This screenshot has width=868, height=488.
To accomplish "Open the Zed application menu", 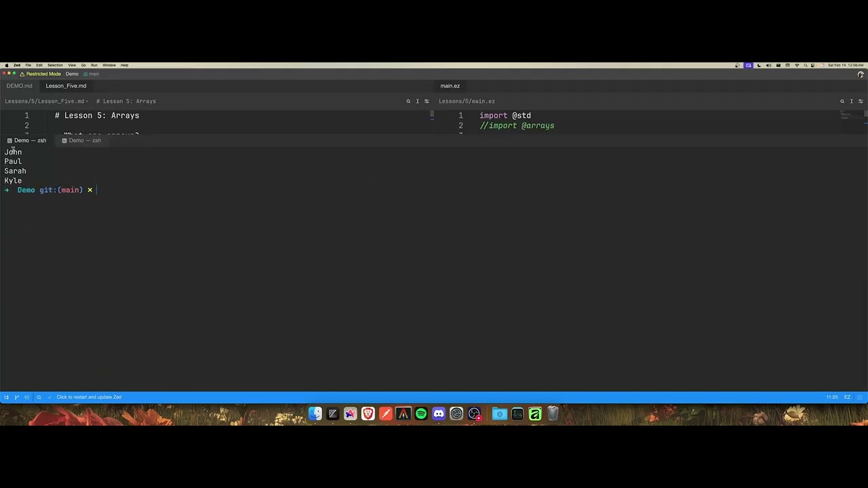I will tap(17, 65).
